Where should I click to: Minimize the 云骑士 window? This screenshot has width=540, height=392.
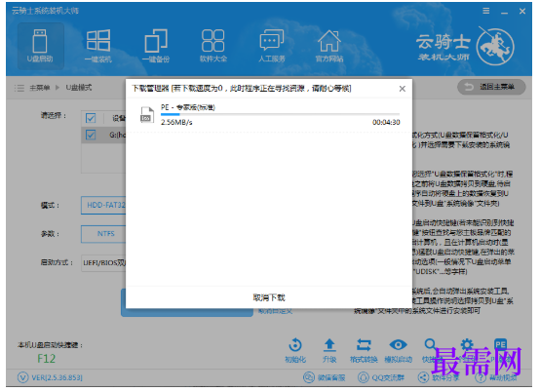click(x=505, y=12)
